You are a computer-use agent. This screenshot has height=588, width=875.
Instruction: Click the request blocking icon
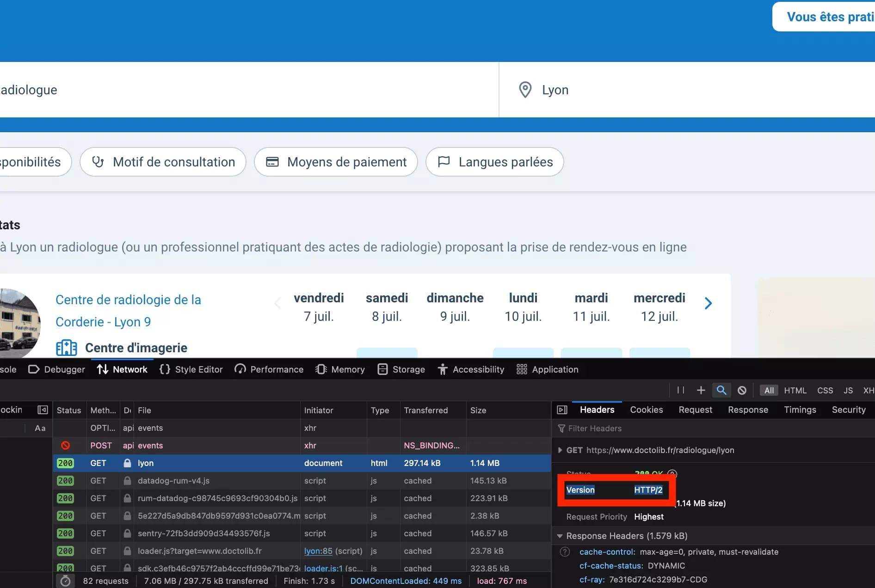tap(742, 390)
